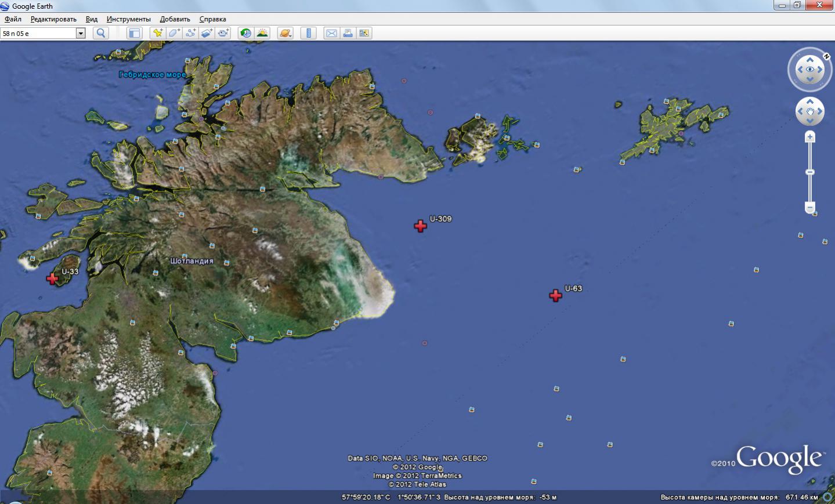This screenshot has height=504, width=835.
Task: Click the zoom slider handle
Action: 810,172
